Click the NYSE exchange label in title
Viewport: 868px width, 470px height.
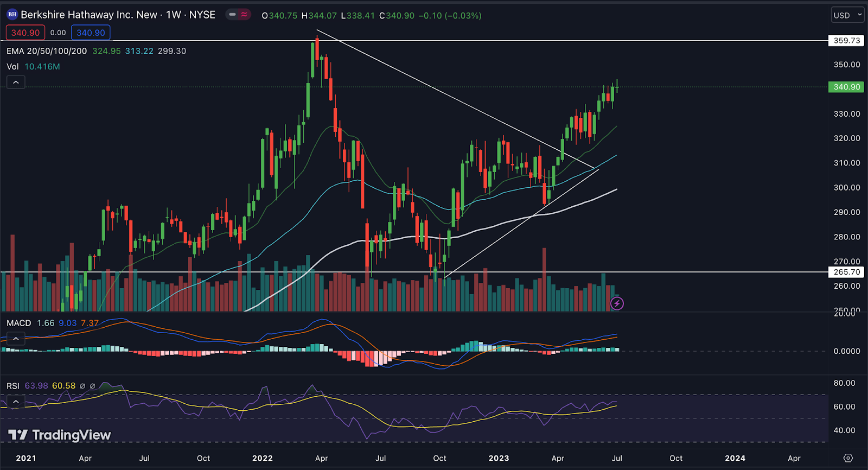click(202, 15)
